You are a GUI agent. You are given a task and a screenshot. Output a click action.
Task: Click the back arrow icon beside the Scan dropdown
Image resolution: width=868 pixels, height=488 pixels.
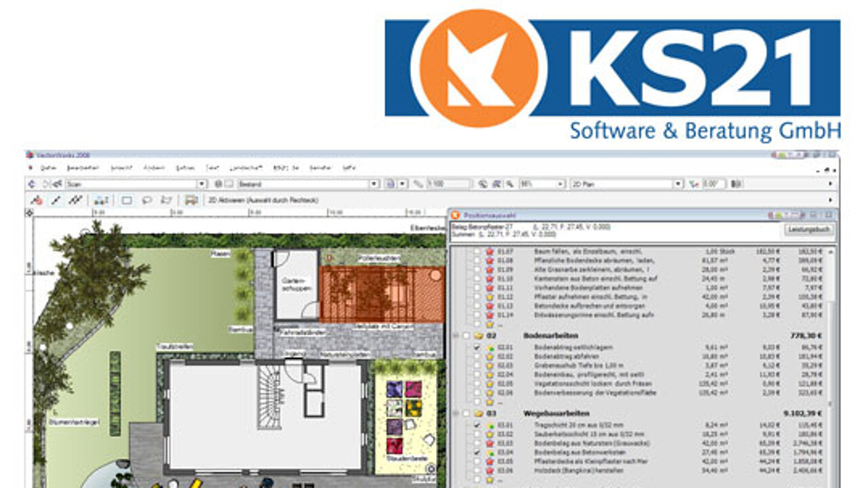31,184
